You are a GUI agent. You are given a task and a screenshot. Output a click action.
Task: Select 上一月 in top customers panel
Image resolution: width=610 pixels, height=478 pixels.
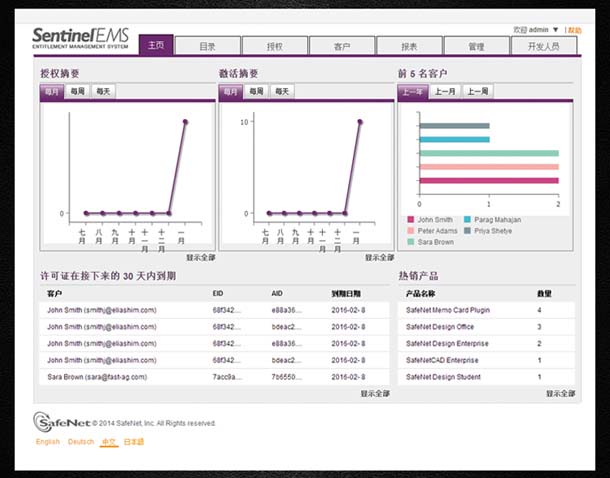click(x=445, y=91)
